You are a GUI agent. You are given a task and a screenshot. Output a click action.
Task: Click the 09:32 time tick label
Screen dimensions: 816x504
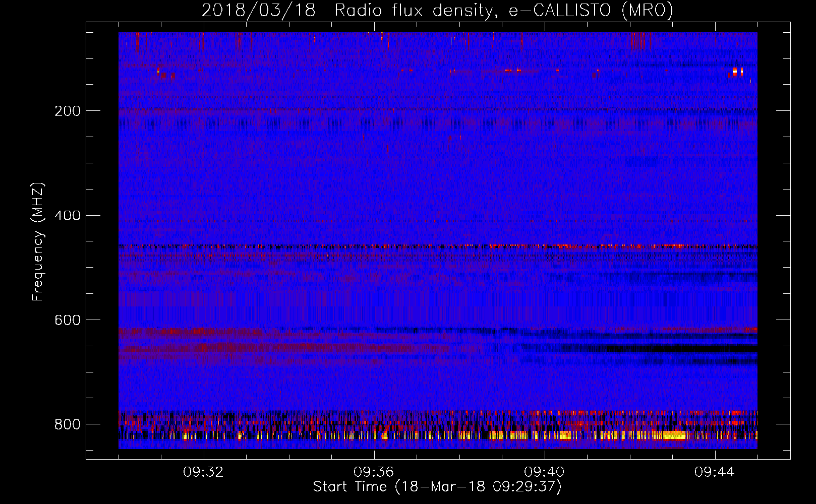click(203, 472)
